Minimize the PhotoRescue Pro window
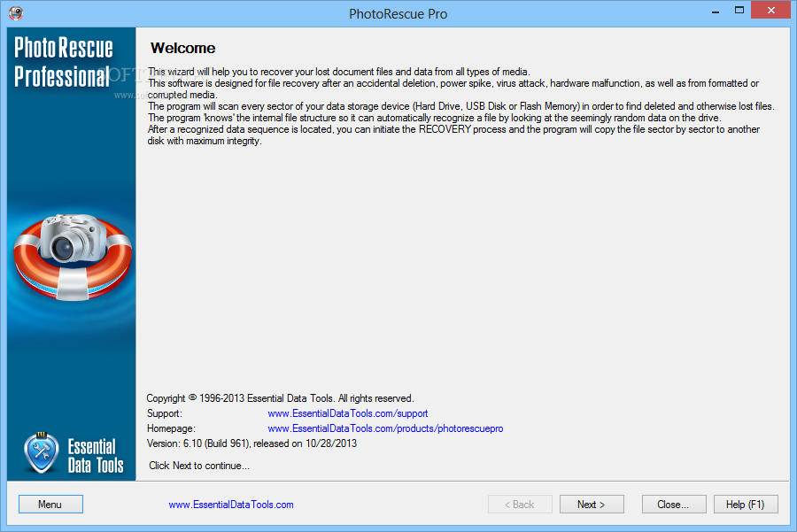This screenshot has height=532, width=797. [716, 11]
